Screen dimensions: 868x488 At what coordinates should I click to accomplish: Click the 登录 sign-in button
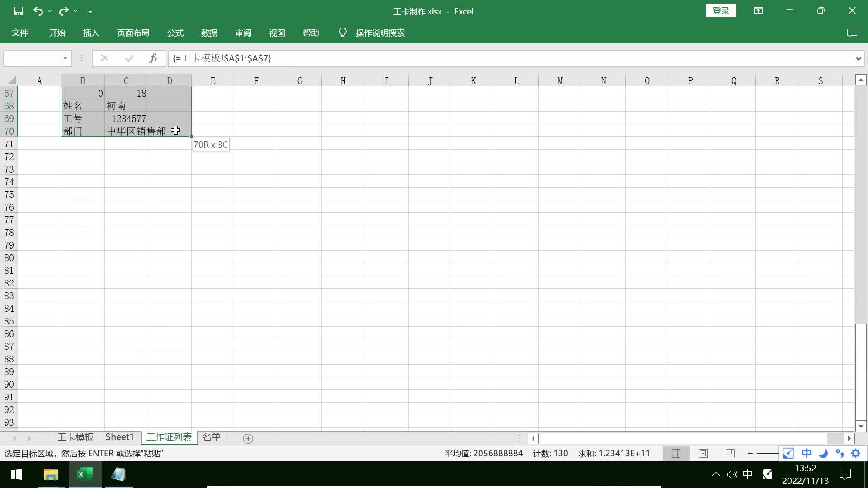[x=721, y=11]
